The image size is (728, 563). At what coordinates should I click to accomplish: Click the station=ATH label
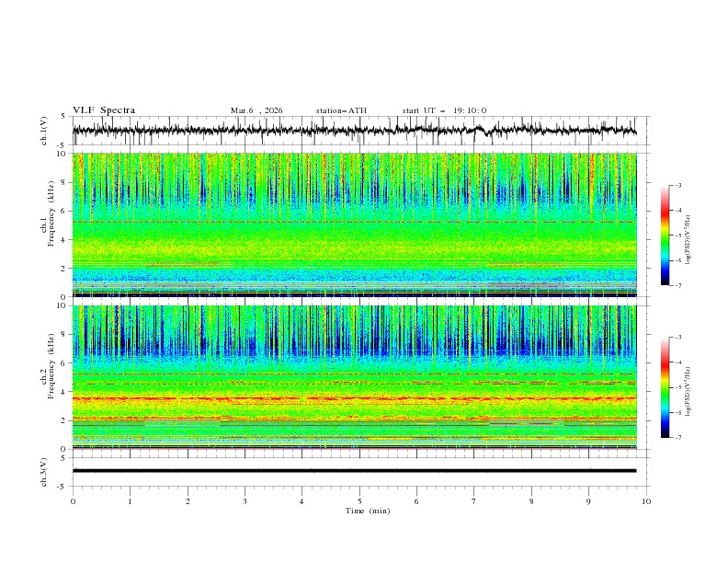341,110
